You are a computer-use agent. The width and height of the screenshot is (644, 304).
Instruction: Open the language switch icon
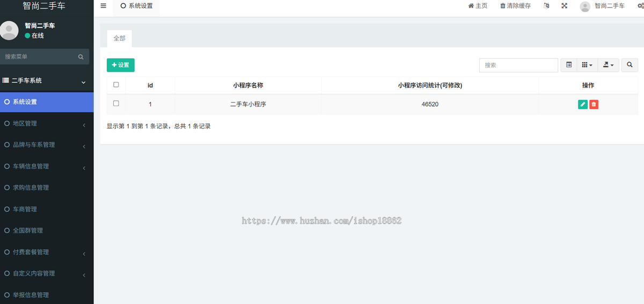coord(546,6)
